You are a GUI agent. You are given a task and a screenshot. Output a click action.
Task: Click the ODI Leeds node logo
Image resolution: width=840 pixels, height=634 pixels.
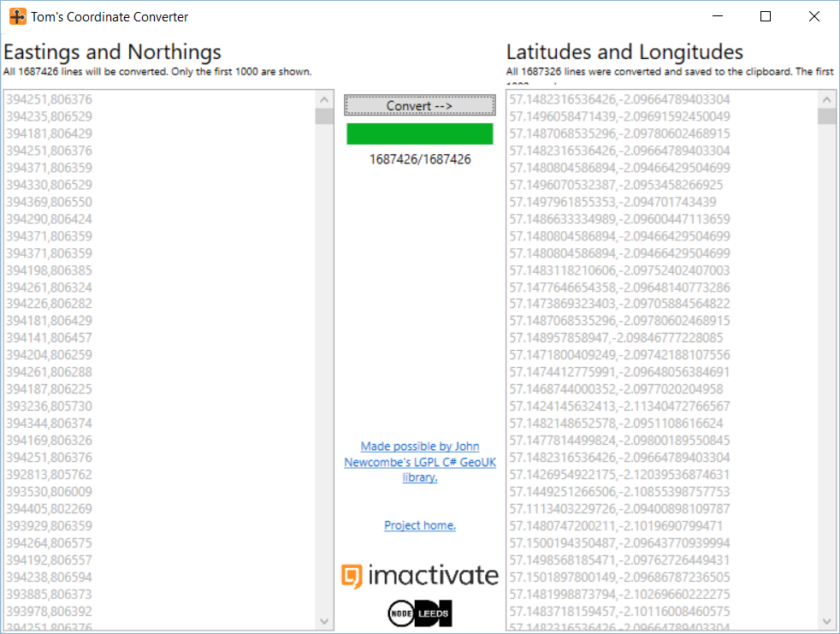click(419, 613)
